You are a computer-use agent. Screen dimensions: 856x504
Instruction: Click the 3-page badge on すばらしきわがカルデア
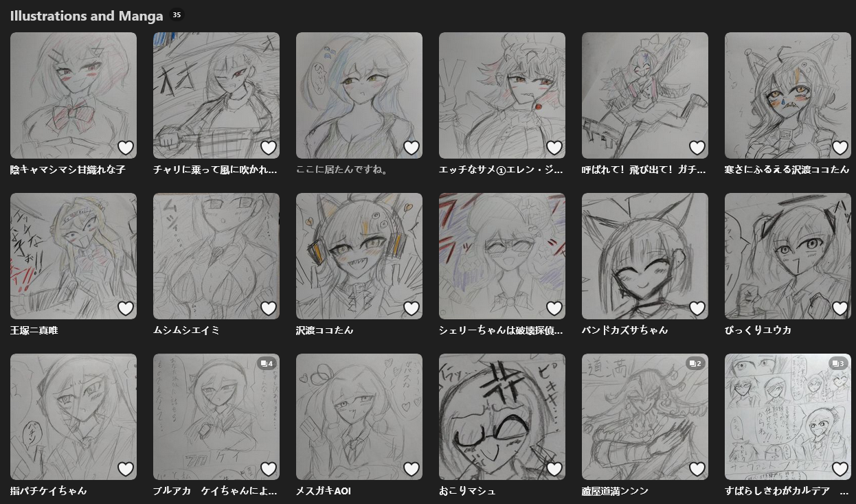coord(837,363)
